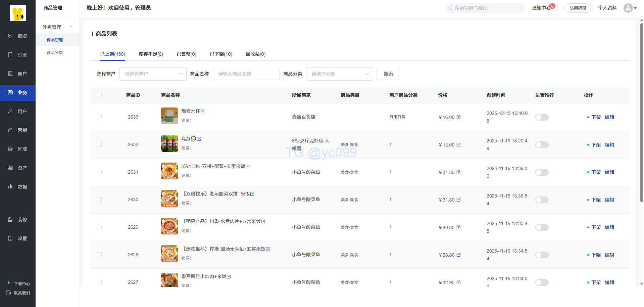Click the 请输入商品名称 input field
The image size is (644, 307).
click(x=246, y=74)
